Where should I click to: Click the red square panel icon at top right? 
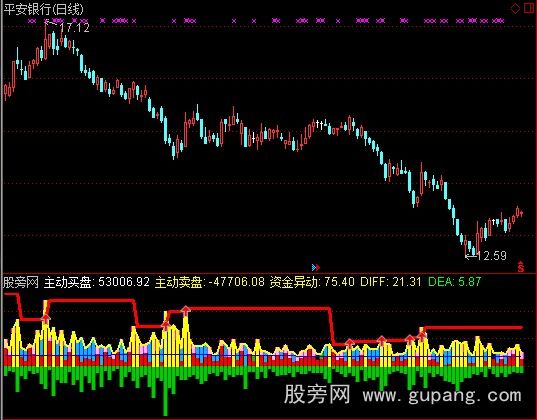(x=530, y=8)
